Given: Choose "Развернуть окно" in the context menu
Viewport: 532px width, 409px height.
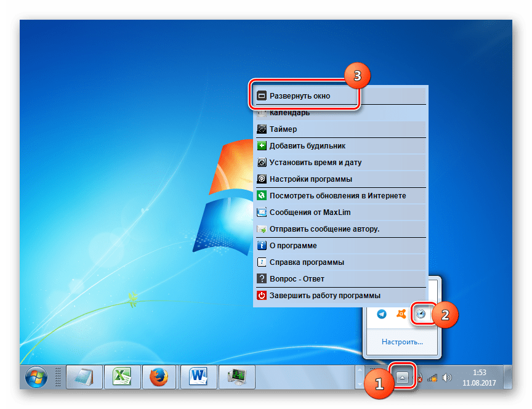Looking at the screenshot, I should point(341,96).
